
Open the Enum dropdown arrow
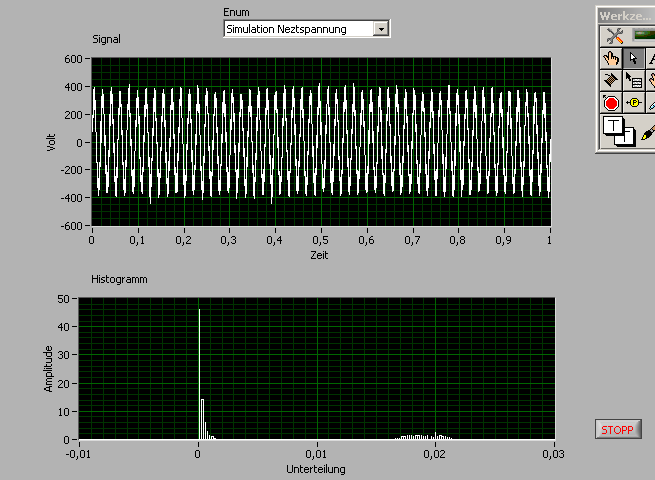pos(381,29)
